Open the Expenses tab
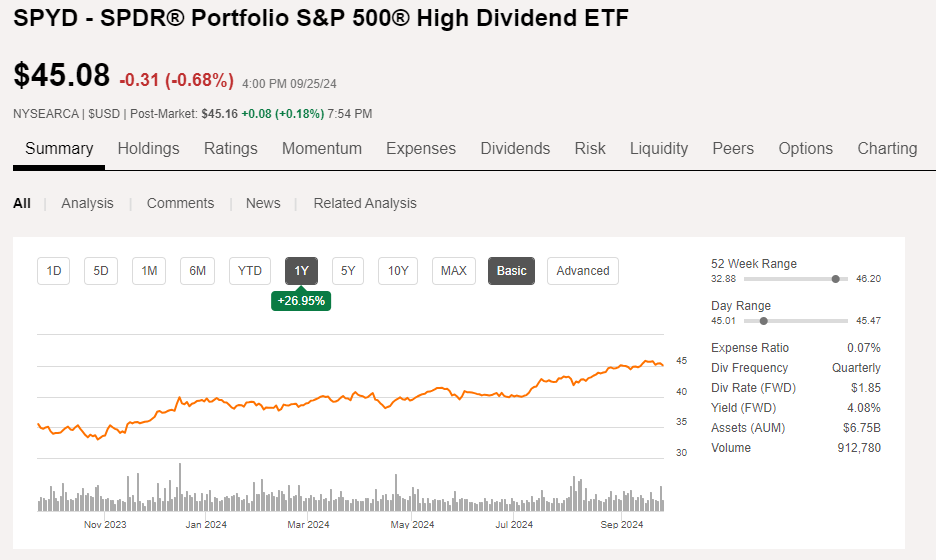This screenshot has width=936, height=560. point(421,149)
